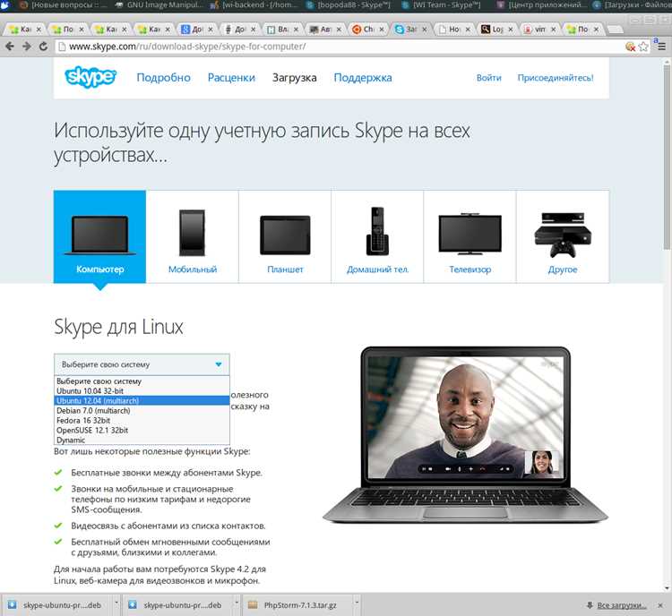The width and height of the screenshot is (672, 616).
Task: Select the Другое Xbox device tile
Action: coord(563,236)
